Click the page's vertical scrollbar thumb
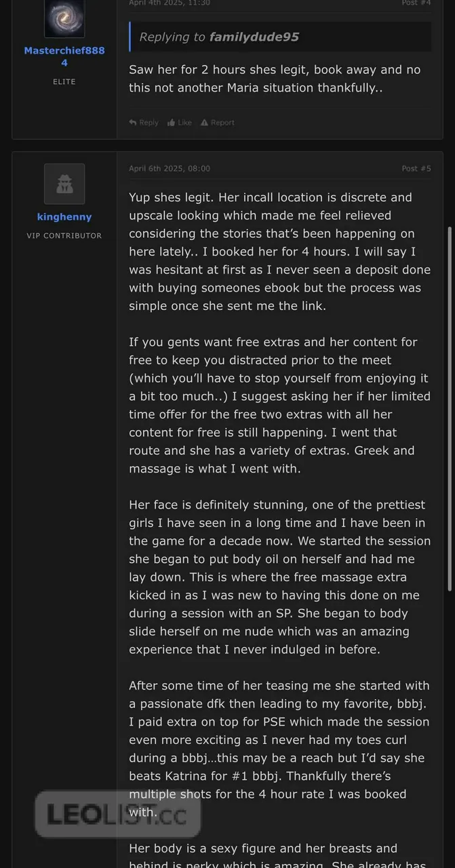455x868 pixels. [x=448, y=407]
